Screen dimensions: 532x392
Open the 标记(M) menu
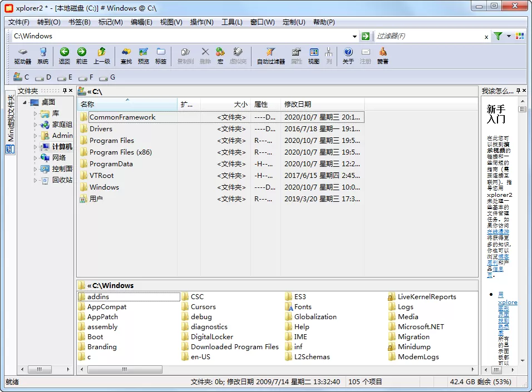(110, 22)
